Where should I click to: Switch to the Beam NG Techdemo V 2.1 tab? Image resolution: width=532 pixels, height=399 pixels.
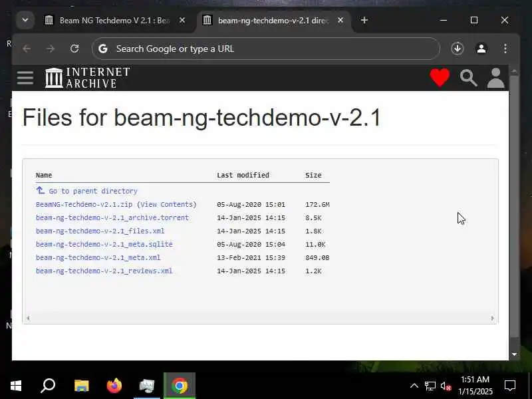114,21
